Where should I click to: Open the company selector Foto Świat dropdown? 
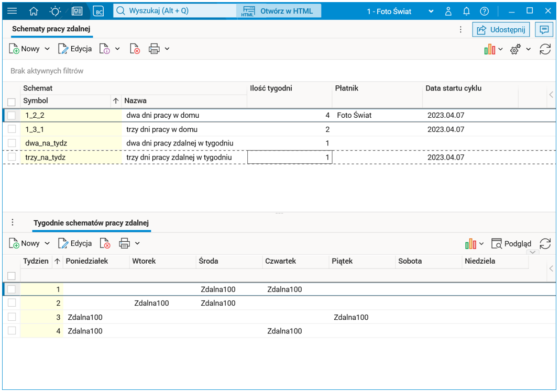point(431,11)
